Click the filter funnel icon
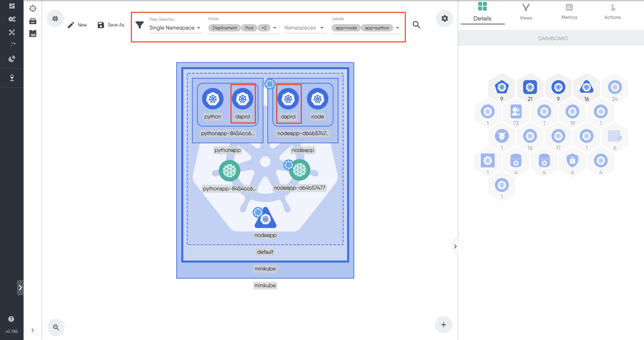The height and width of the screenshot is (340, 644). coord(140,25)
